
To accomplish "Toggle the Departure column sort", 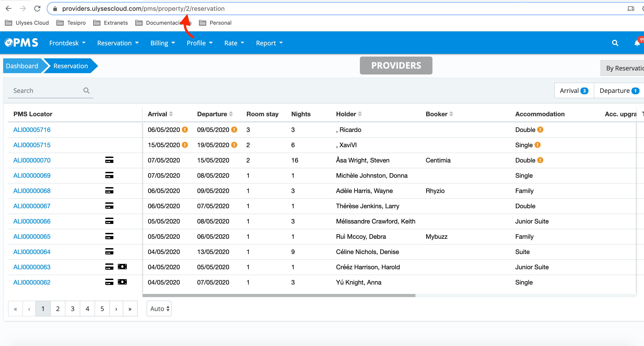I will coord(231,114).
